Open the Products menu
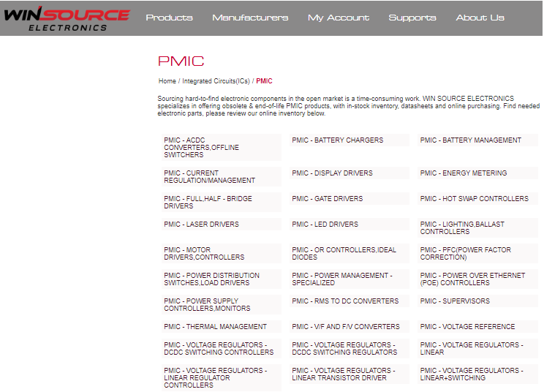544x392 pixels. click(x=169, y=18)
